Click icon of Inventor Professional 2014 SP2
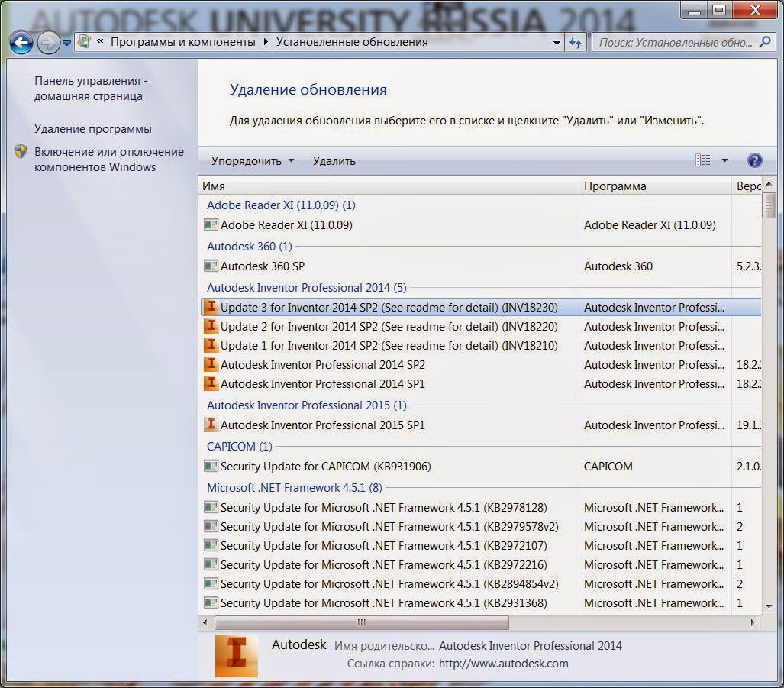784x688 pixels. [211, 364]
